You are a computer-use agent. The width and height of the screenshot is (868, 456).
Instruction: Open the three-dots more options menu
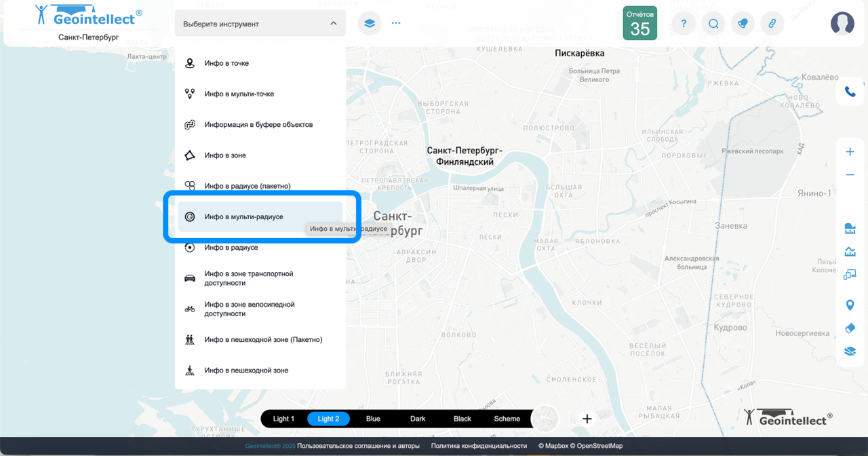click(x=396, y=23)
